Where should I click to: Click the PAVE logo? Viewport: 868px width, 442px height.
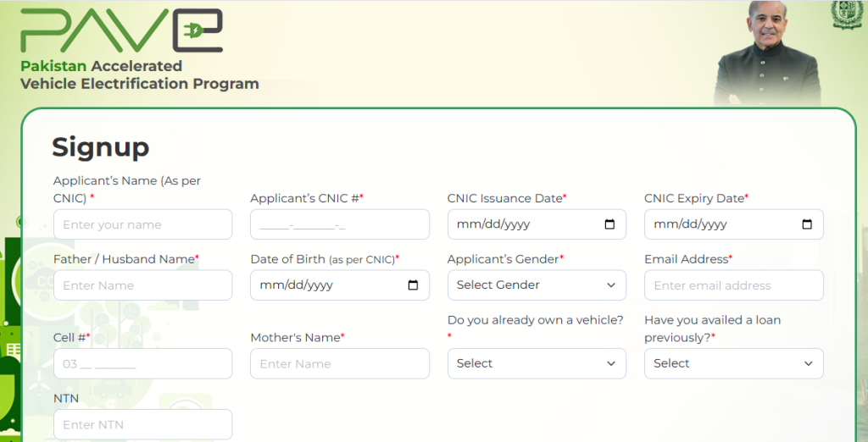pos(122,32)
